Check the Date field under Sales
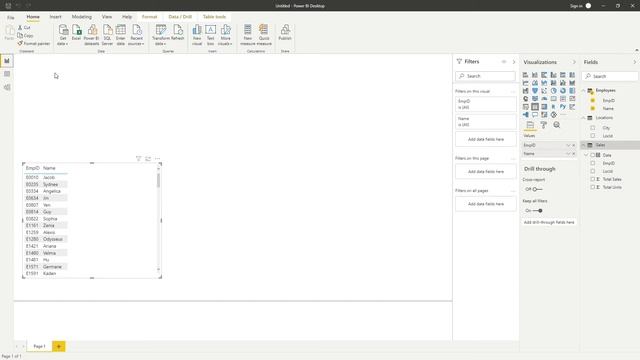This screenshot has width=640, height=360. [593, 155]
